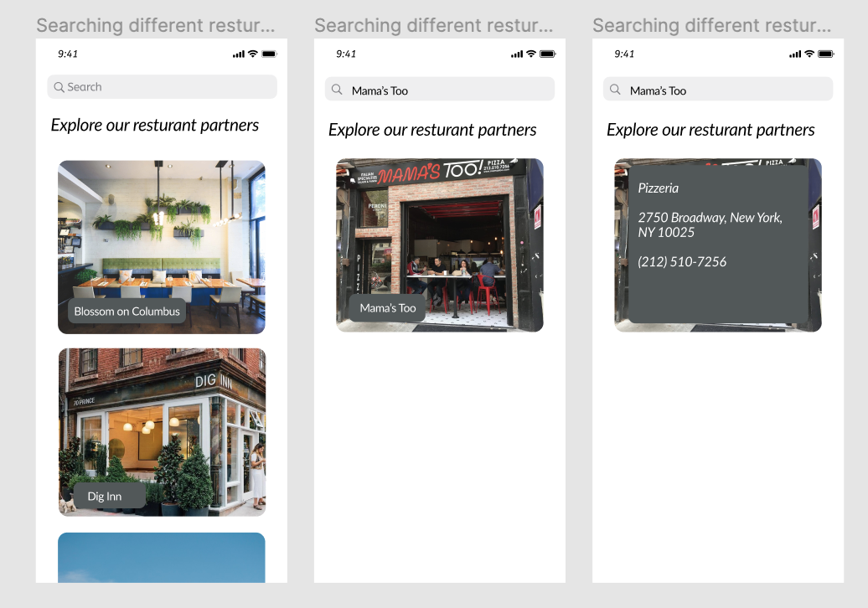This screenshot has width=868, height=608.
Task: Click the battery icon in first screen status bar
Action: pyautogui.click(x=270, y=54)
